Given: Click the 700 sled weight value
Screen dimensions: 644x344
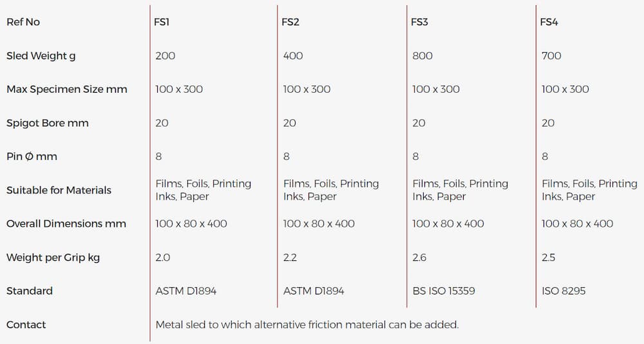Looking at the screenshot, I should (551, 56).
